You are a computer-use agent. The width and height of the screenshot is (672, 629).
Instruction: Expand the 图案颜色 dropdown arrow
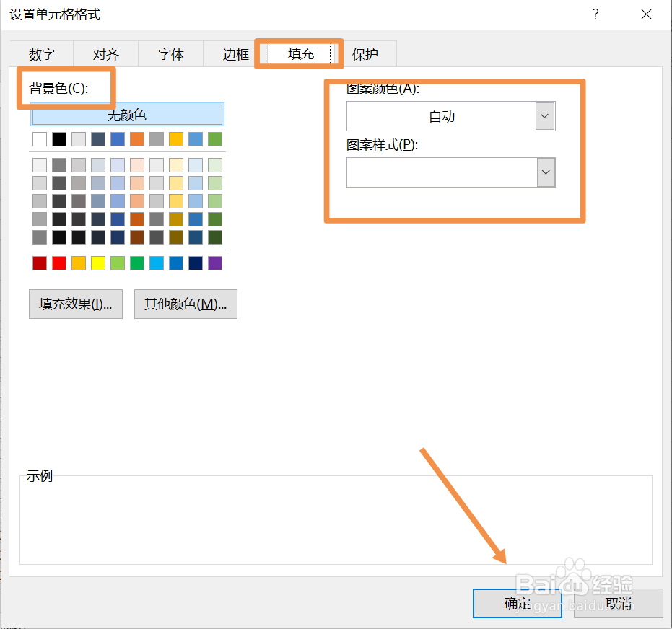[545, 116]
